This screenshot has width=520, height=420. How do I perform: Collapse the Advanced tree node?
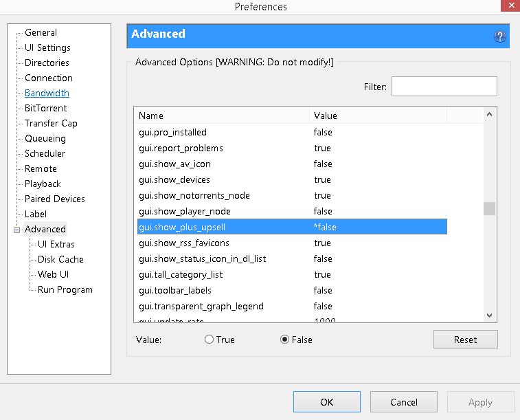(17, 230)
